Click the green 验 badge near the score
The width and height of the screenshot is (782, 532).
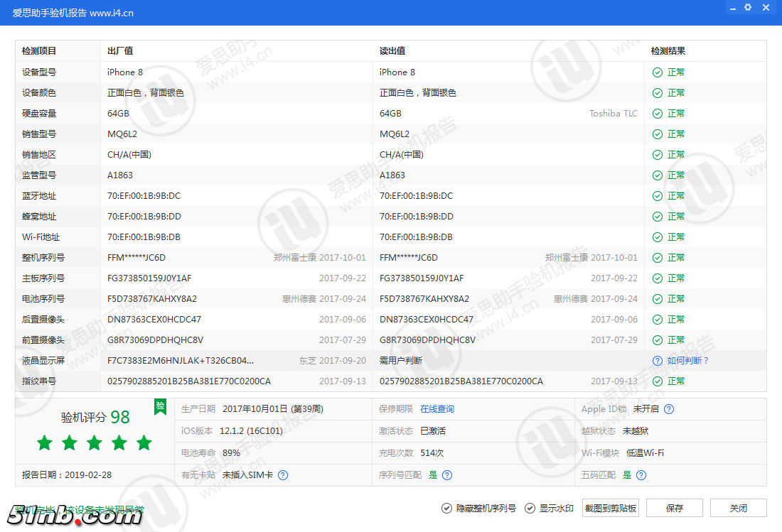[x=160, y=407]
